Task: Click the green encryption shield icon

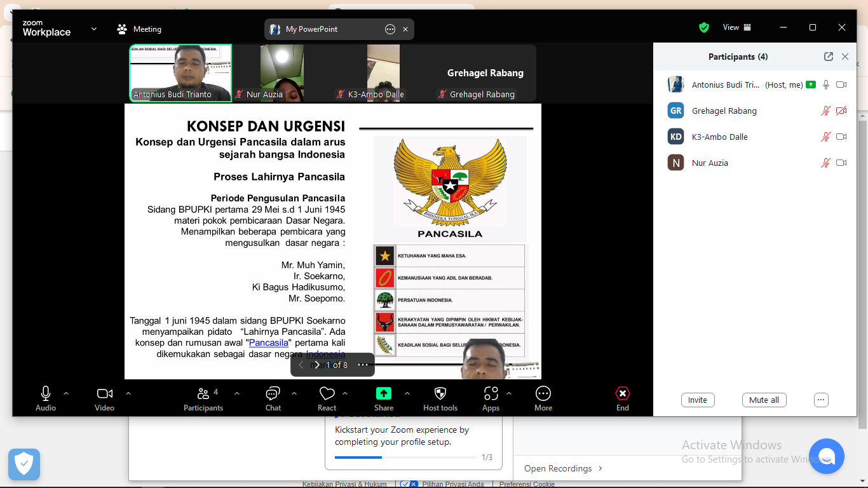Action: coord(704,27)
